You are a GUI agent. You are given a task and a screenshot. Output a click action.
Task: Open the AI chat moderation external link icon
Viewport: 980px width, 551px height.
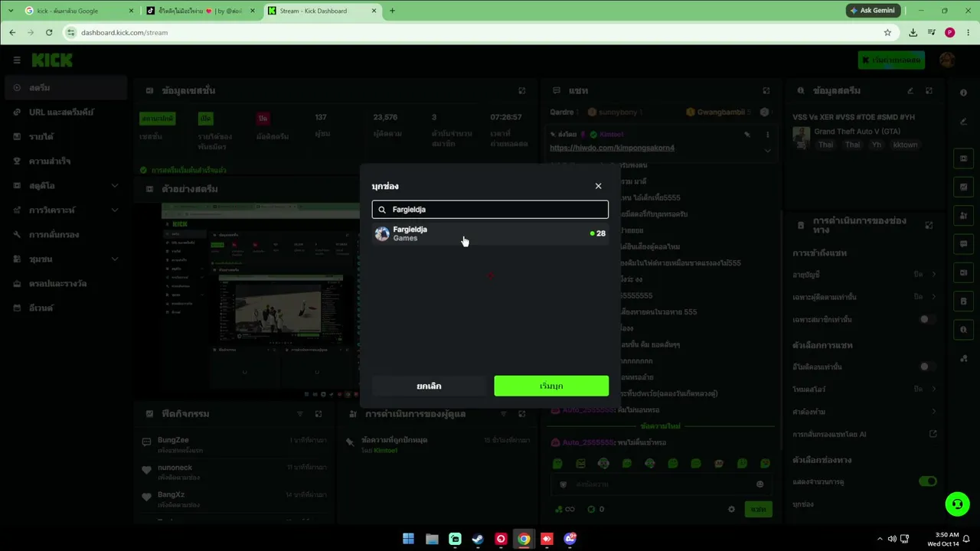[x=933, y=434]
